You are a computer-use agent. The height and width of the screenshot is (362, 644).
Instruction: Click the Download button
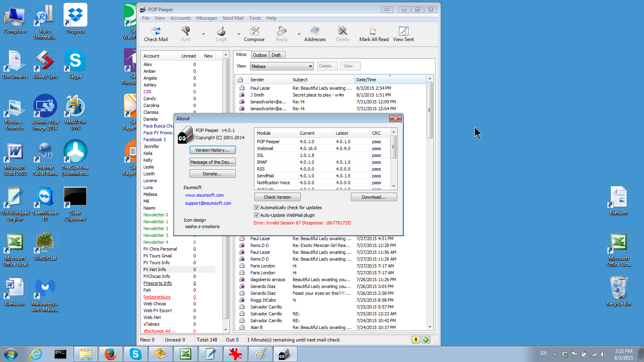coord(374,197)
